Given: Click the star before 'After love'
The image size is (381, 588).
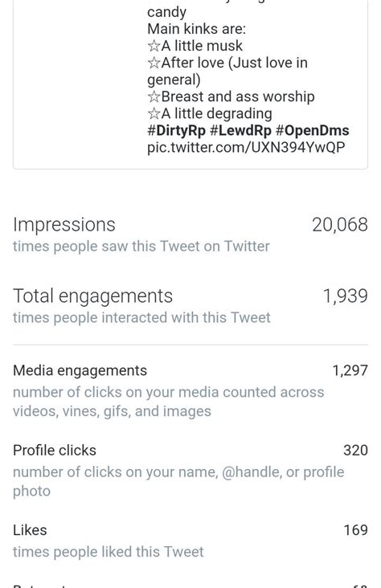Looking at the screenshot, I should point(154,63).
